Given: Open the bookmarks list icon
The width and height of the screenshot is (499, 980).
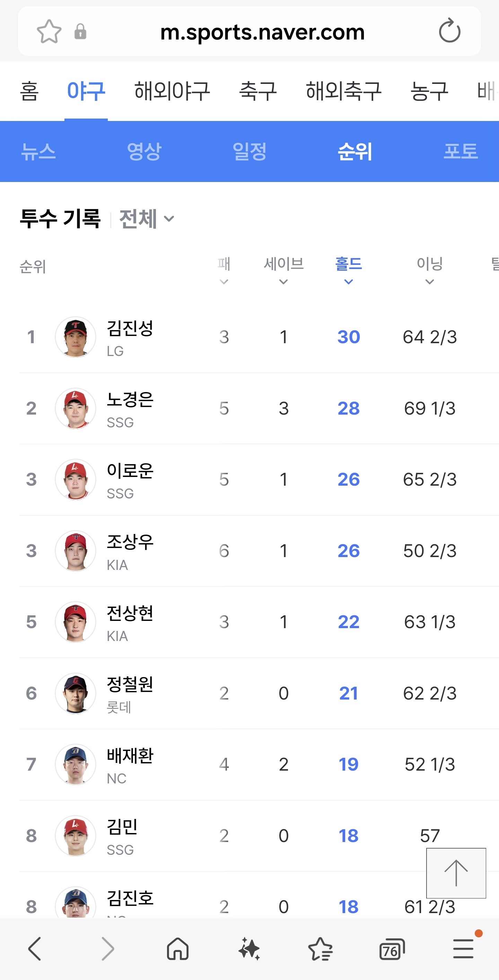Looking at the screenshot, I should (x=320, y=949).
